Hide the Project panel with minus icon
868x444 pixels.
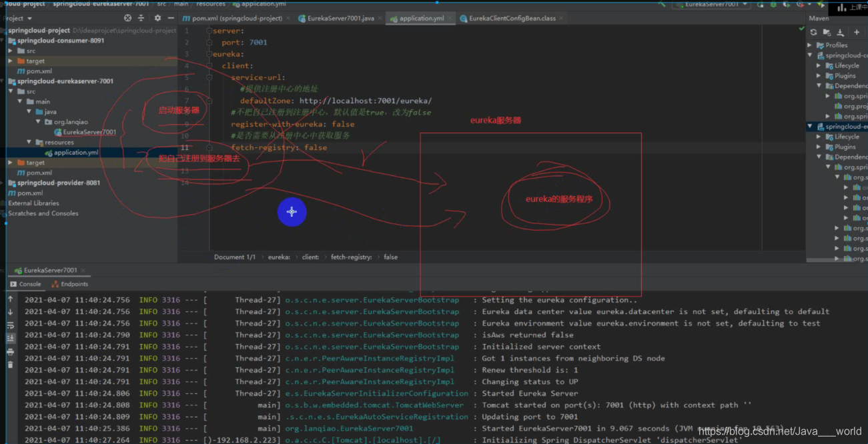tap(171, 19)
